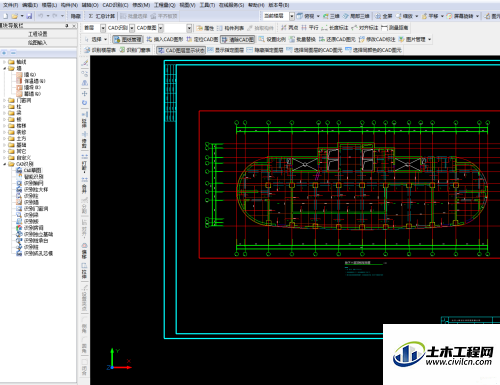
Task: Collapse the 墙 tree folder
Action: 5,68
